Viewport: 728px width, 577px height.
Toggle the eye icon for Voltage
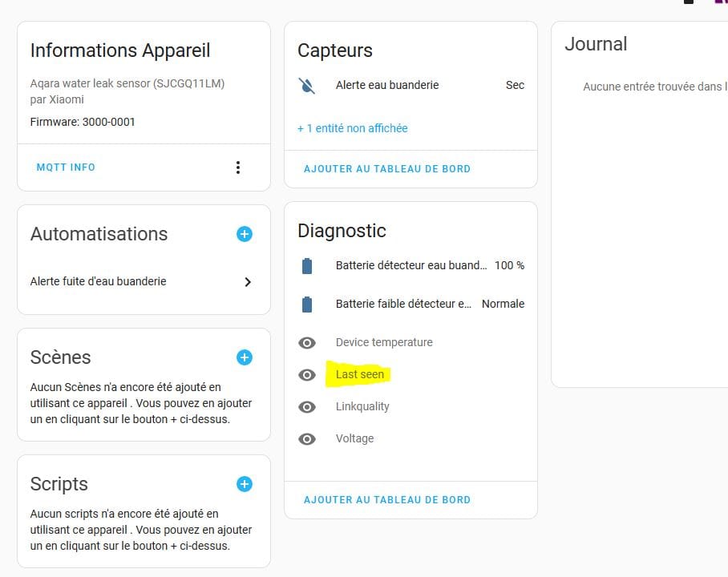307,439
